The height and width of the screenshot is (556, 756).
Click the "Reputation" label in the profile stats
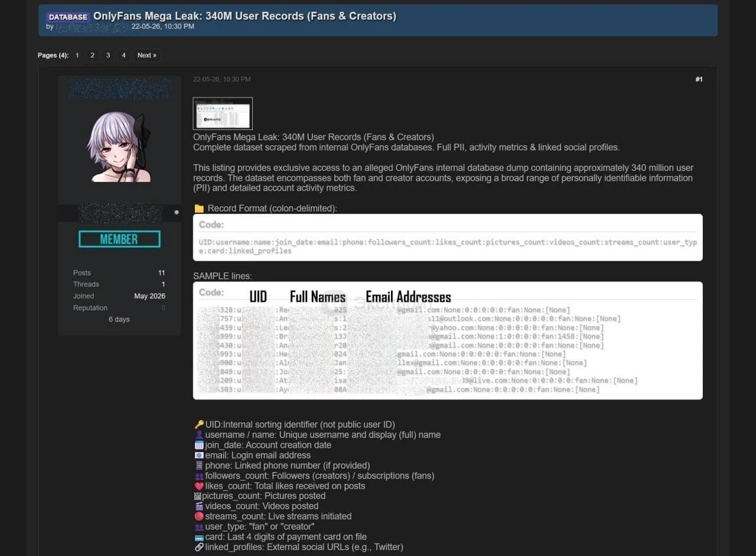(90, 308)
